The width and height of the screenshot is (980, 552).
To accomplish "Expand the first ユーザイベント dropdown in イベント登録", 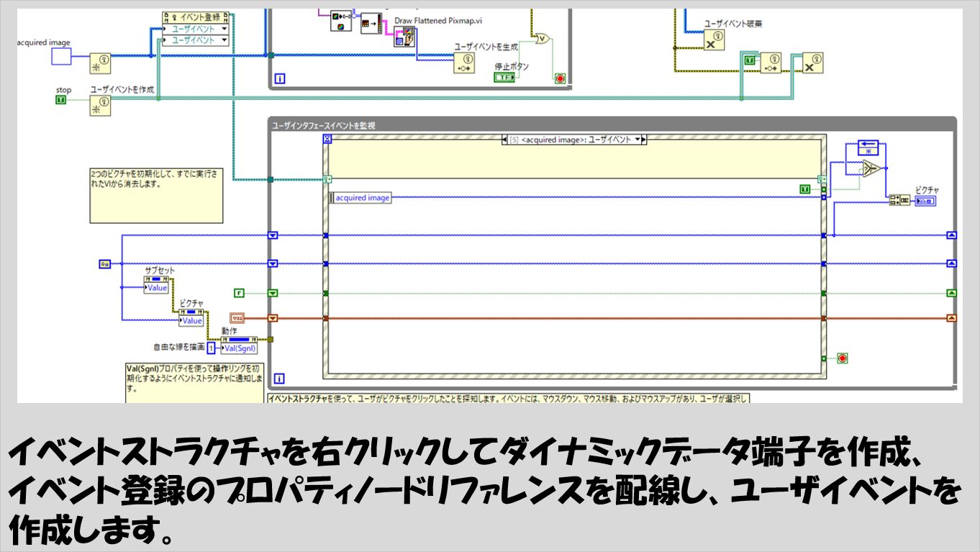I will click(224, 30).
